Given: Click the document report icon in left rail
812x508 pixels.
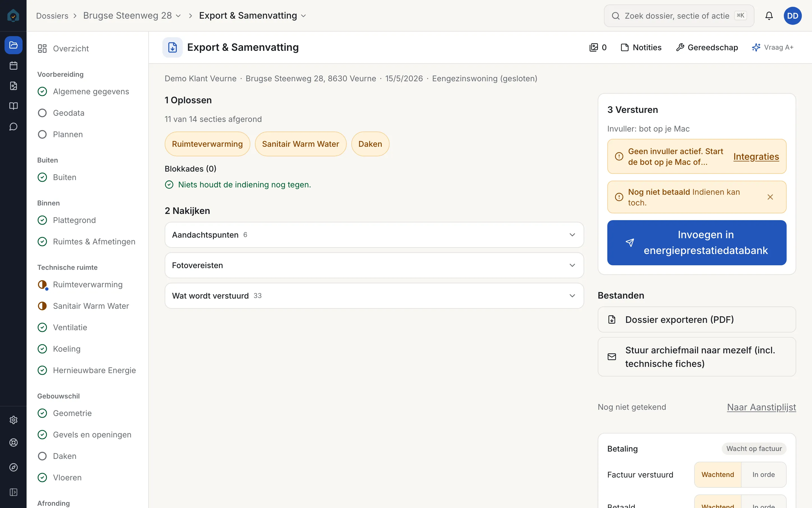Looking at the screenshot, I should tap(14, 86).
